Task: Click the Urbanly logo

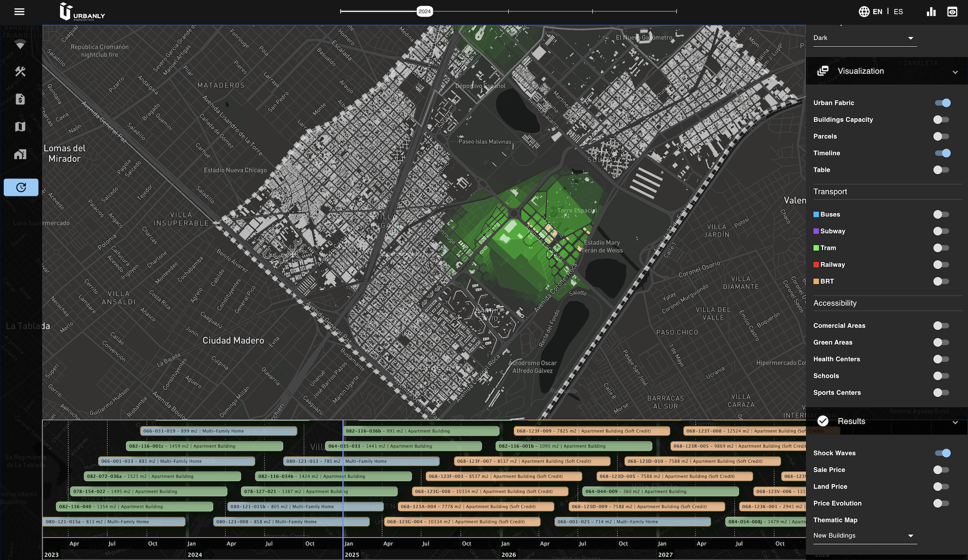Action: [x=82, y=12]
